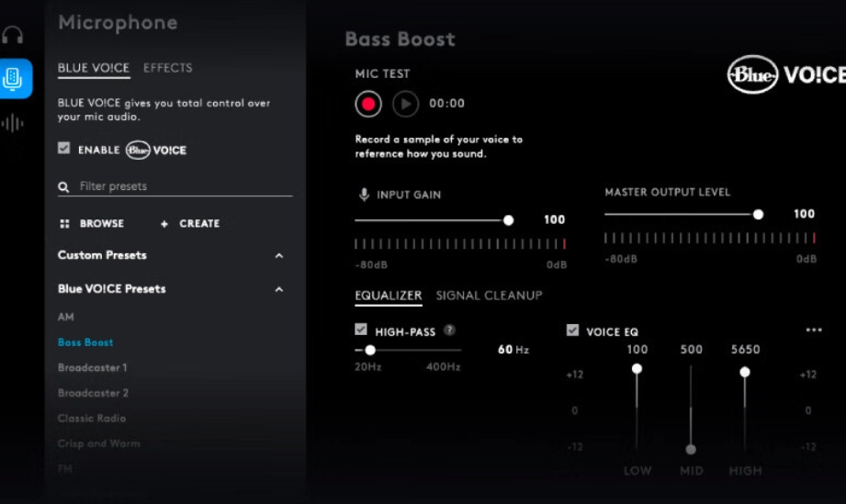Click the Input Gain microphone icon

(364, 195)
